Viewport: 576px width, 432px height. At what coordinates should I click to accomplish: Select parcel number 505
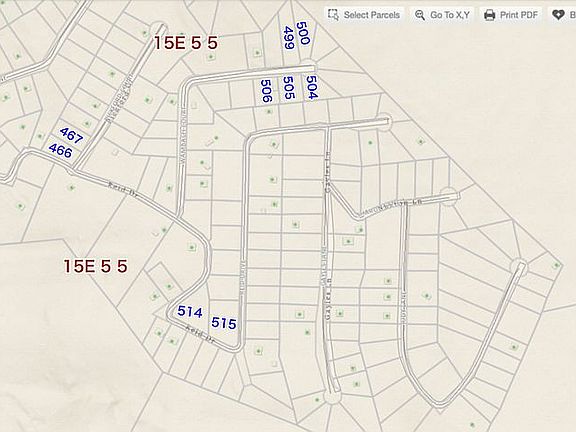tap(289, 88)
